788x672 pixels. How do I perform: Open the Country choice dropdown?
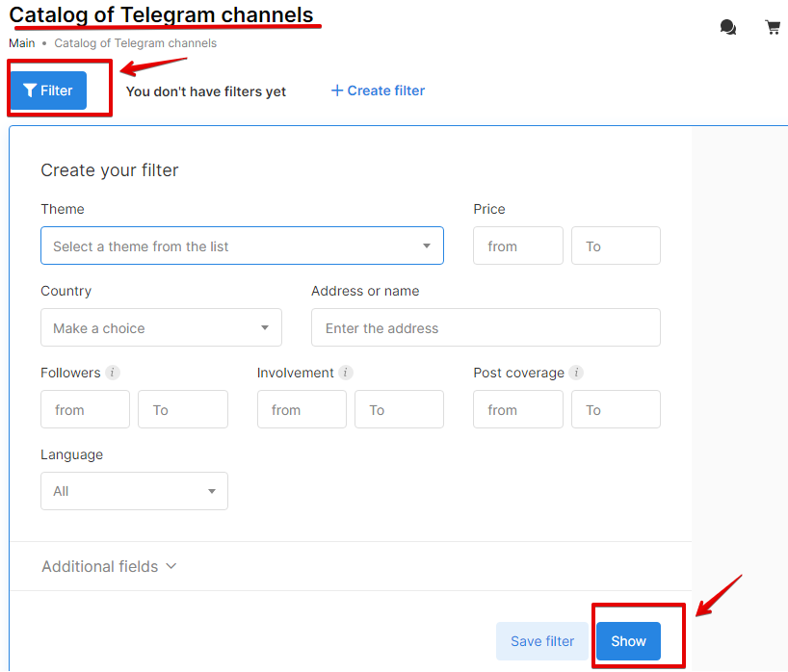pos(160,327)
